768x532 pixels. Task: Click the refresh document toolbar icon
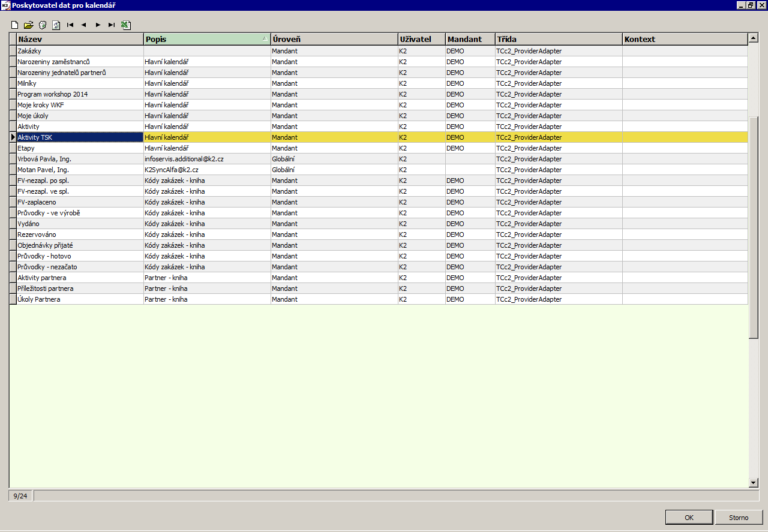click(x=56, y=25)
